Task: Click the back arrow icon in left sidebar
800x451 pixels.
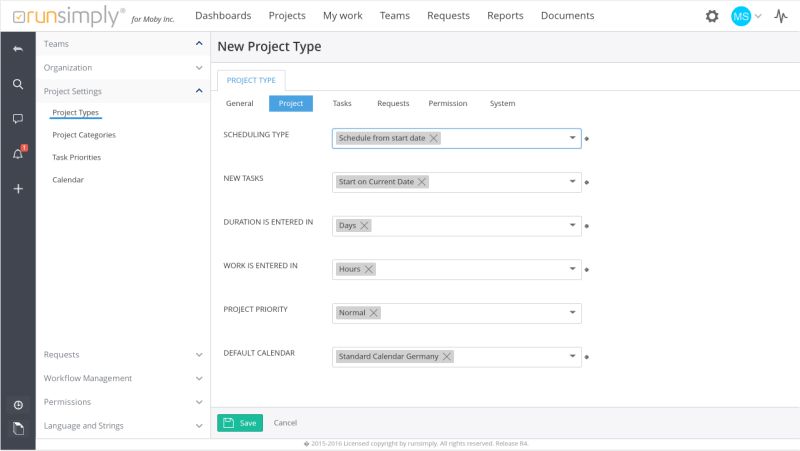Action: [18, 49]
